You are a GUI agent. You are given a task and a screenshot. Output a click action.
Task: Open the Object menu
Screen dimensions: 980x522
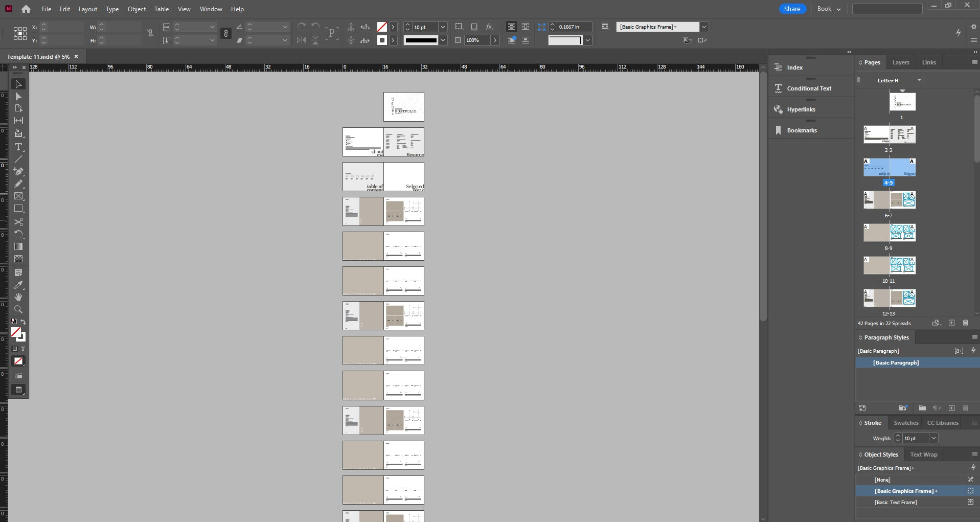pyautogui.click(x=136, y=9)
